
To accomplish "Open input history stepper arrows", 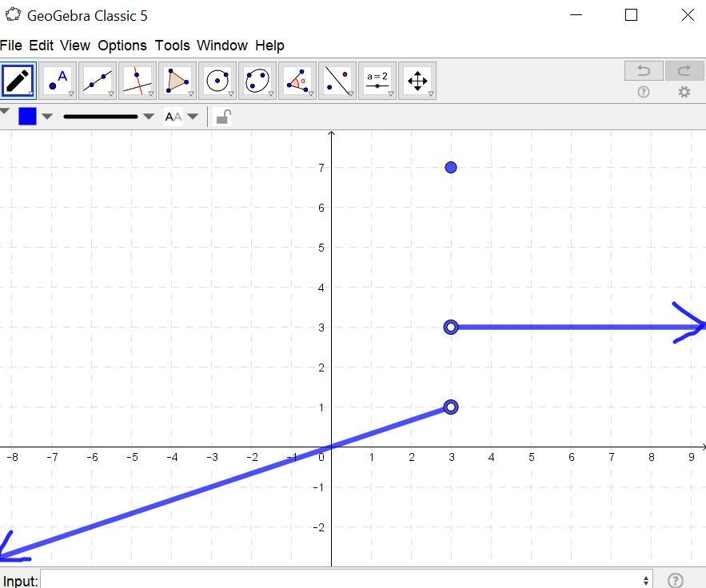I will [646, 580].
